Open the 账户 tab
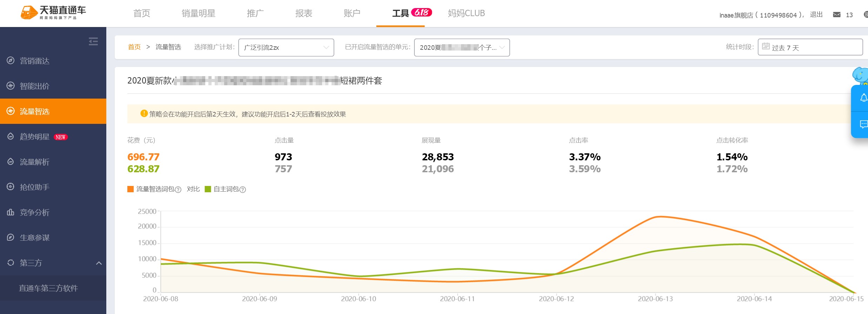This screenshot has width=868, height=314. (352, 13)
